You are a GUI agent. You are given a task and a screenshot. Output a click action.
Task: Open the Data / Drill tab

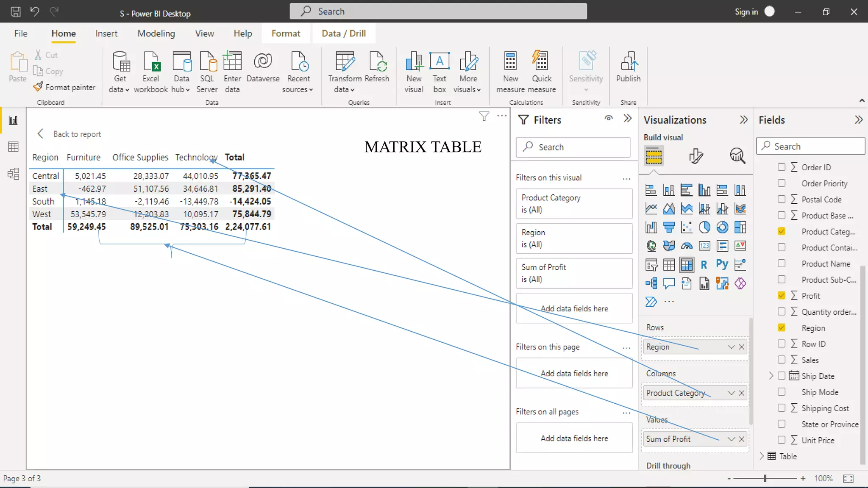click(x=344, y=33)
